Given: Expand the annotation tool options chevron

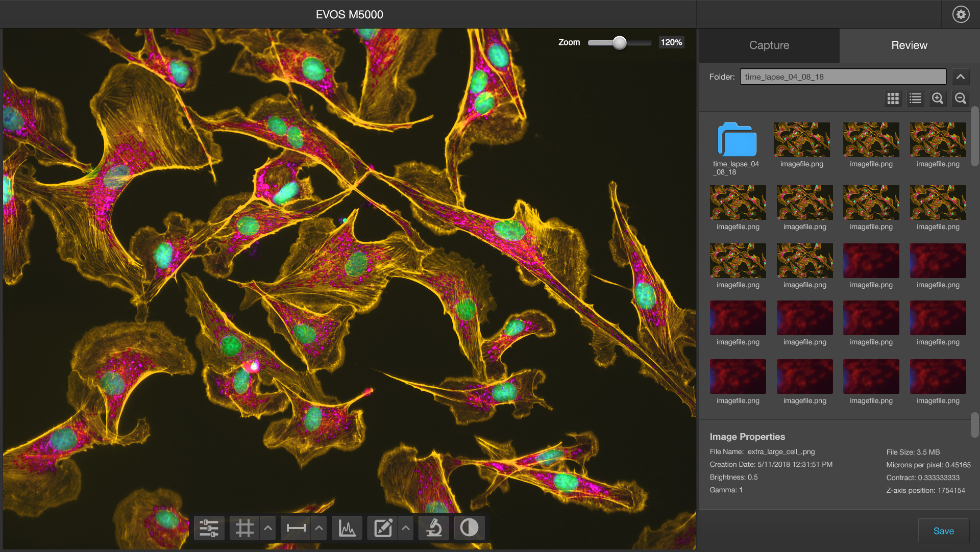Looking at the screenshot, I should 406,528.
